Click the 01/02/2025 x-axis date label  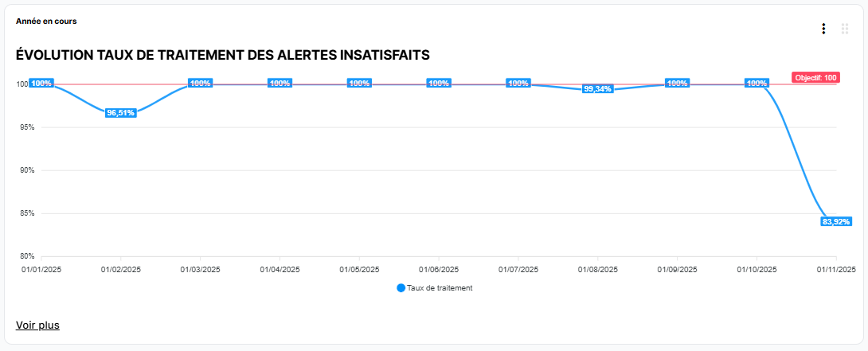point(121,270)
